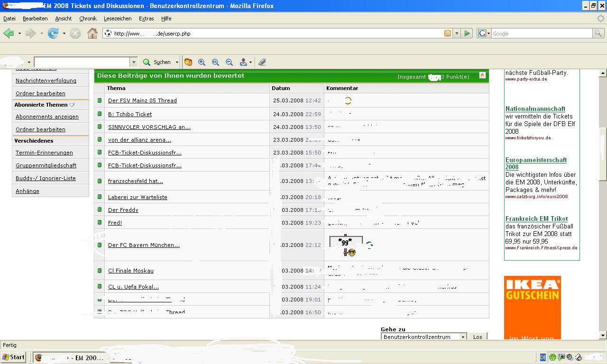The image size is (607, 364).
Task: Click the zoom out magnifier toolbar icon
Action: coord(229,62)
